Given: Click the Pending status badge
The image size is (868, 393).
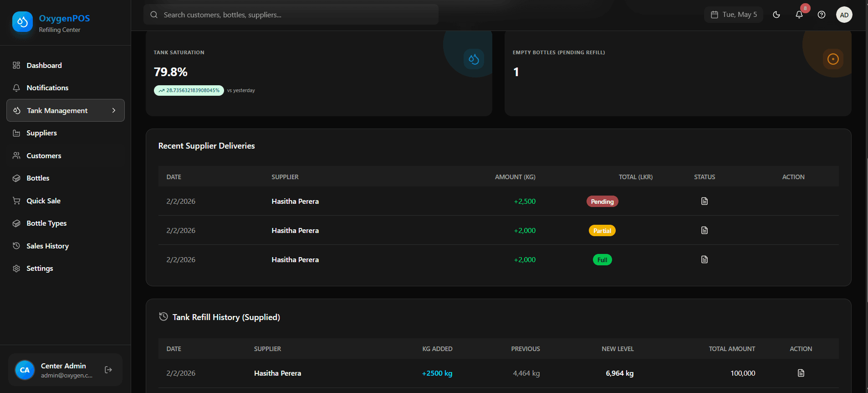Looking at the screenshot, I should click(602, 202).
